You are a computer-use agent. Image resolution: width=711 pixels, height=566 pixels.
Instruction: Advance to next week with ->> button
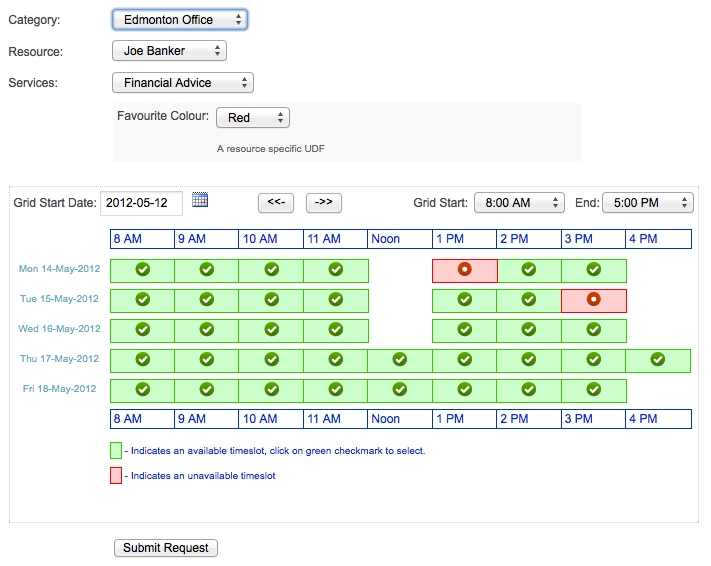(x=324, y=203)
